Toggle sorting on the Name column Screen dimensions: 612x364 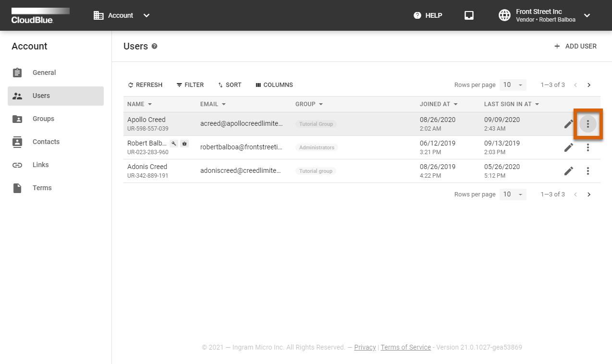(x=139, y=104)
